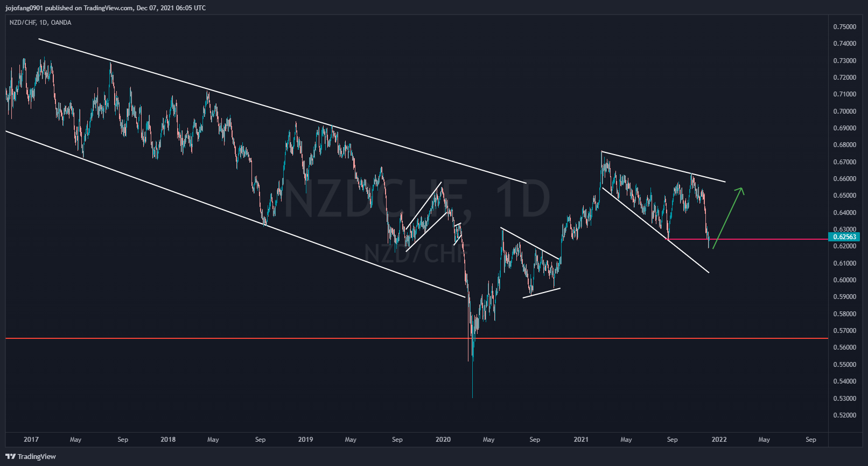Click the 0.71000 price axis label
Screen dimensions: 868x466
(844, 94)
